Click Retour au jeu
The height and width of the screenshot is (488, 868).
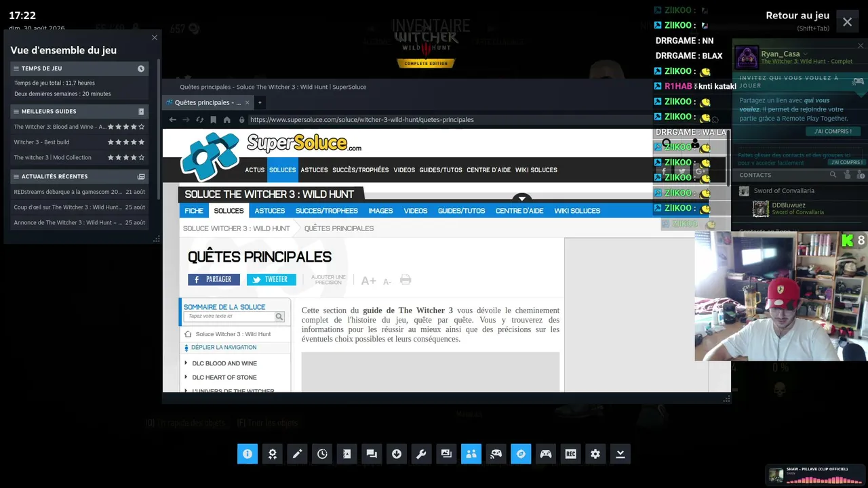tap(797, 16)
